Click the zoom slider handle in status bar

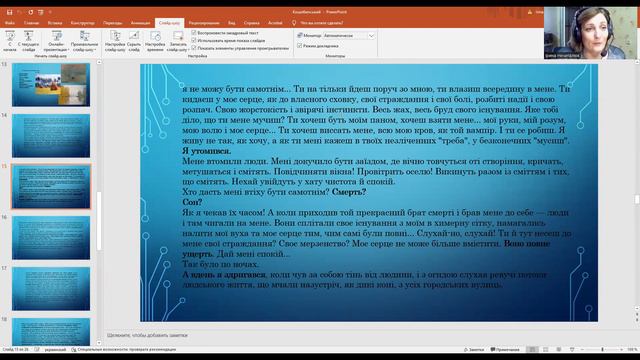coord(602,349)
